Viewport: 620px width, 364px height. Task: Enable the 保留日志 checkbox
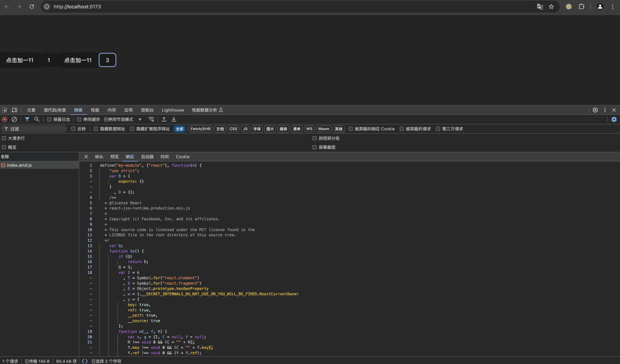click(49, 119)
